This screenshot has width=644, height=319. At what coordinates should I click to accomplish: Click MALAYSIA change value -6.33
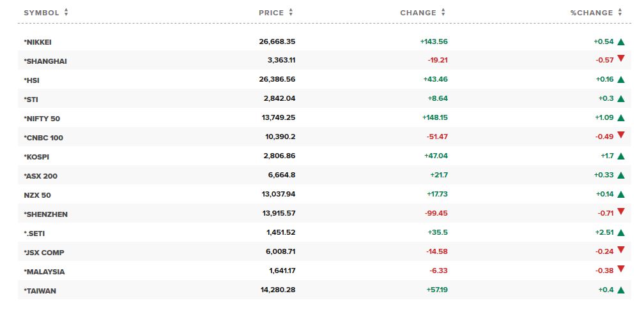click(x=440, y=271)
